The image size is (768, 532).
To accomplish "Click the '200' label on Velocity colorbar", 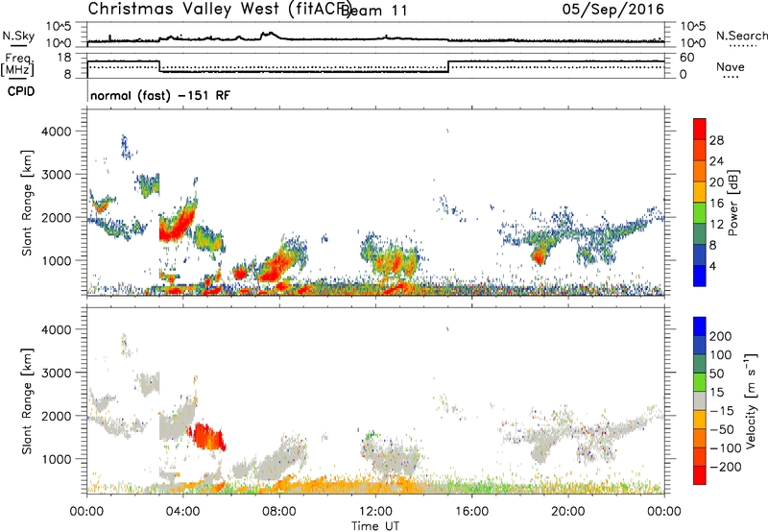I will coord(721,336).
